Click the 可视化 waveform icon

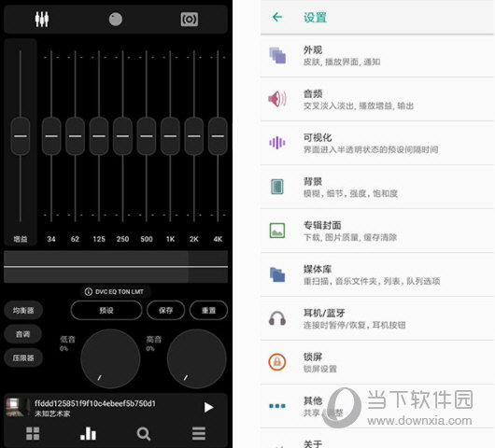277,143
